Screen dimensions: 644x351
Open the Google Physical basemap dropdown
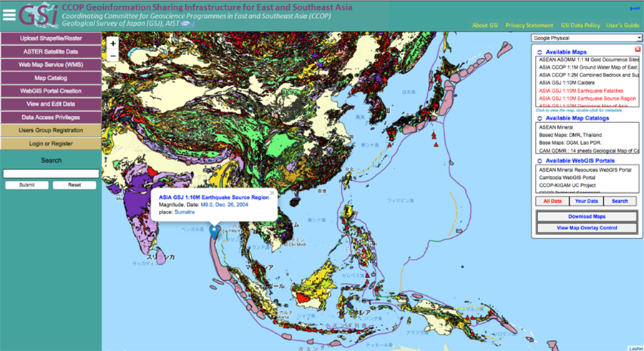pyautogui.click(x=586, y=38)
